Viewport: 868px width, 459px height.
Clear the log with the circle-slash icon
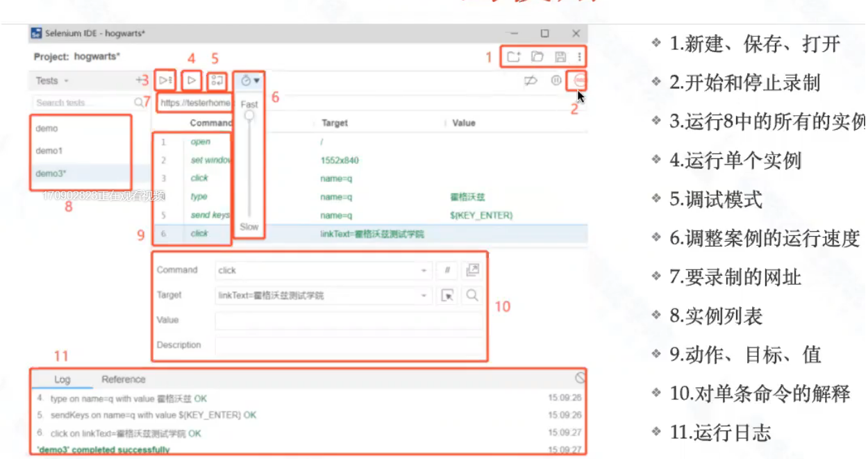[x=580, y=378]
